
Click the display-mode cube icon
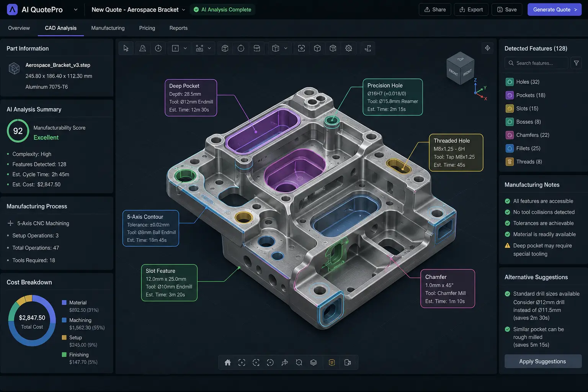tap(276, 48)
